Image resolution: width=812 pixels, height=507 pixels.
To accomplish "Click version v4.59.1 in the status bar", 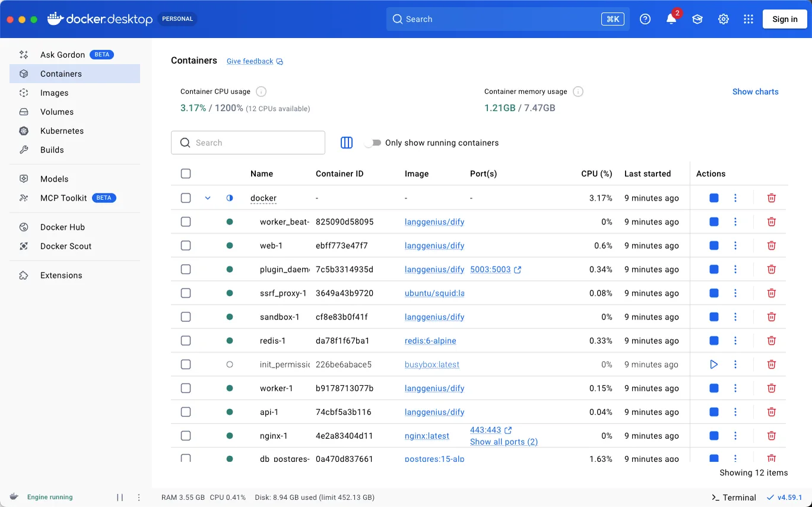I will [785, 498].
